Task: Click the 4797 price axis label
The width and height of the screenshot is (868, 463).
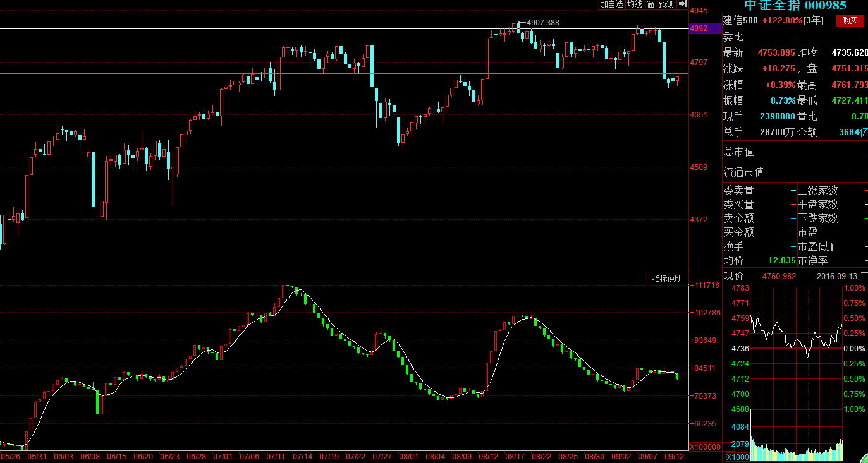Action: pyautogui.click(x=699, y=62)
